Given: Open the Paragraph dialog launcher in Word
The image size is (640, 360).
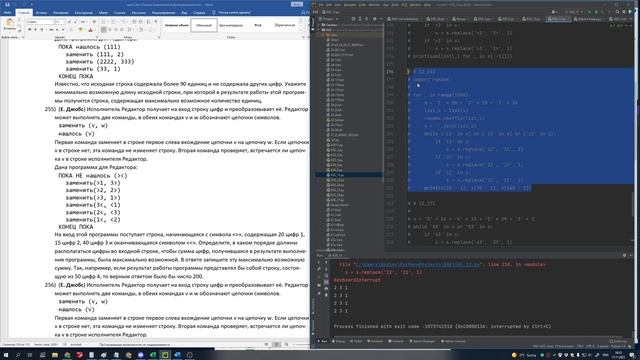Looking at the screenshot, I should [158, 37].
